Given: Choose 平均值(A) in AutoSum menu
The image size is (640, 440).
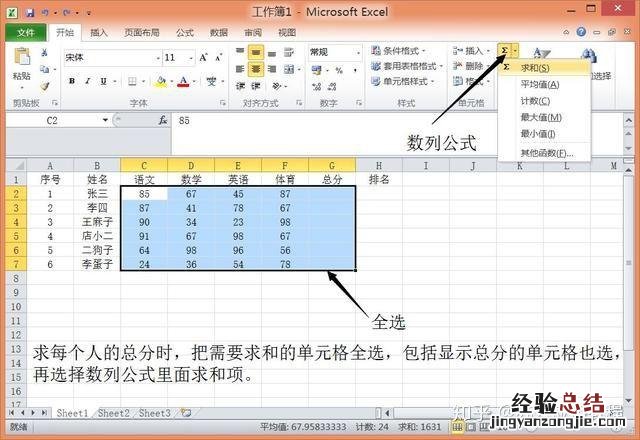Looking at the screenshot, I should [544, 84].
